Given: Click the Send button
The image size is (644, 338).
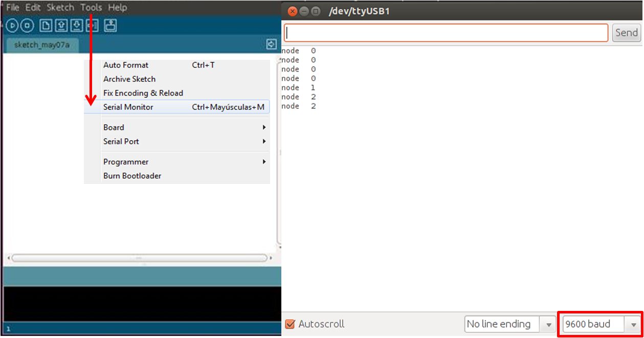Looking at the screenshot, I should 626,33.
